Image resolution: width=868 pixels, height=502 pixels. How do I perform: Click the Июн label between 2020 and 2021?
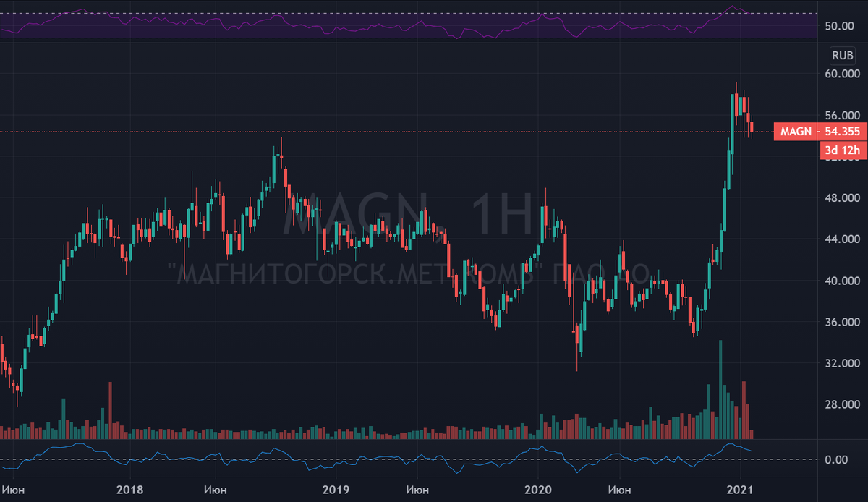(620, 490)
